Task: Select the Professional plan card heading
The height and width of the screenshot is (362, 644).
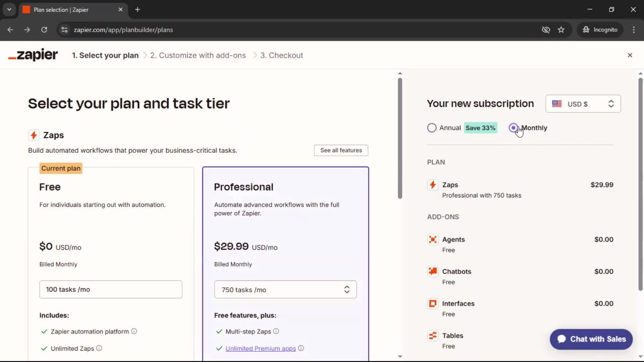Action: (x=244, y=187)
